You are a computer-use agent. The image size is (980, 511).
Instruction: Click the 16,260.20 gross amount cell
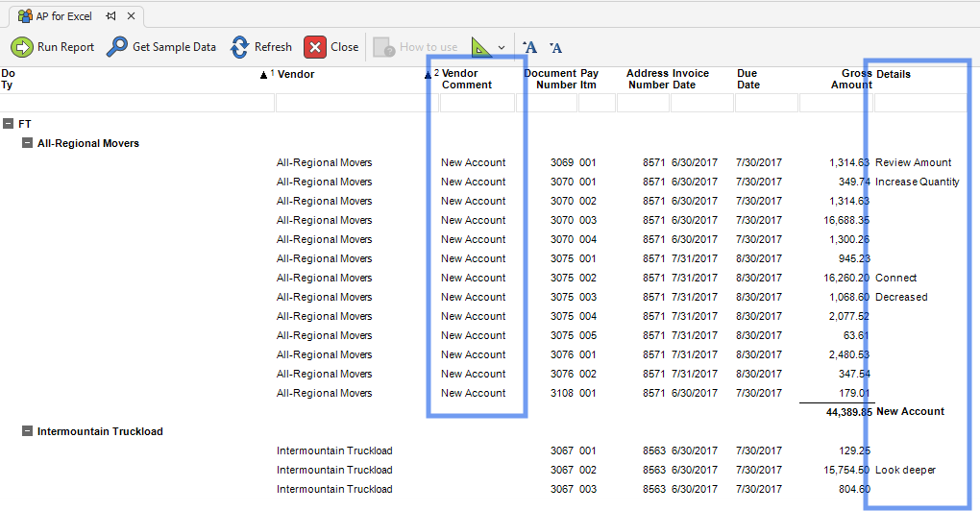point(846,278)
